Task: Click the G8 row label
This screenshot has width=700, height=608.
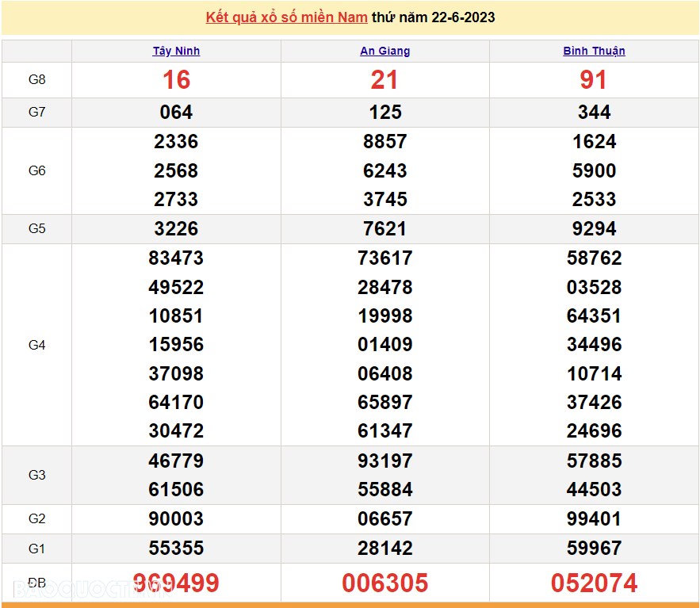Action: (x=36, y=79)
